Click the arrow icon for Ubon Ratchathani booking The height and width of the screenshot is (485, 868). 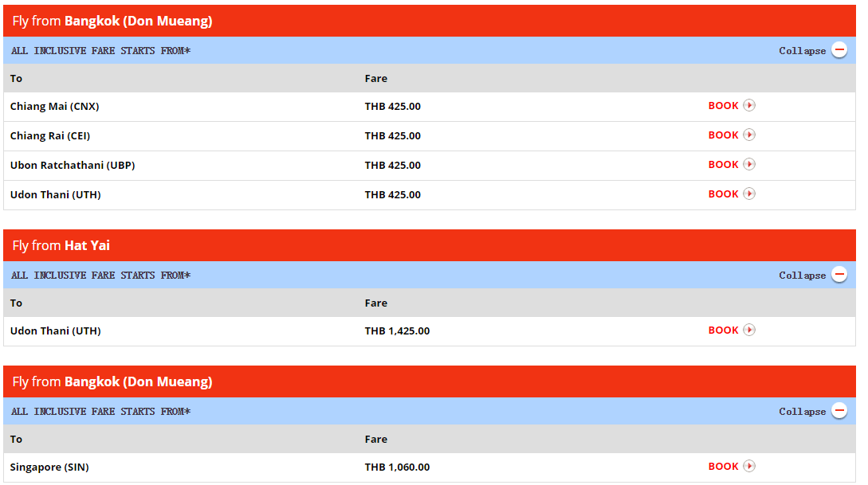(749, 164)
